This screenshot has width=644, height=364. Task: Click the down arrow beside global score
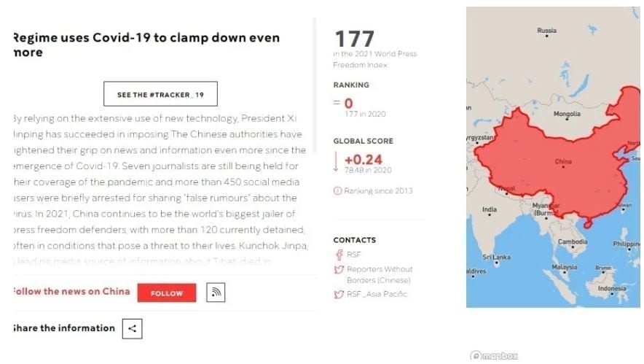point(337,161)
